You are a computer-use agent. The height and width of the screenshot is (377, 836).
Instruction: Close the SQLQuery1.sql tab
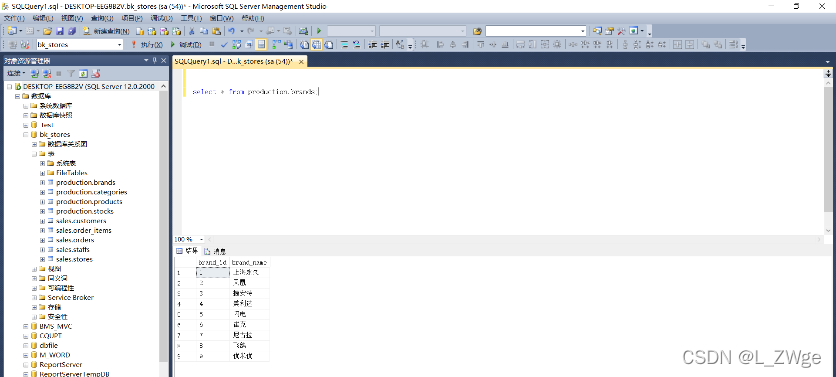(301, 62)
